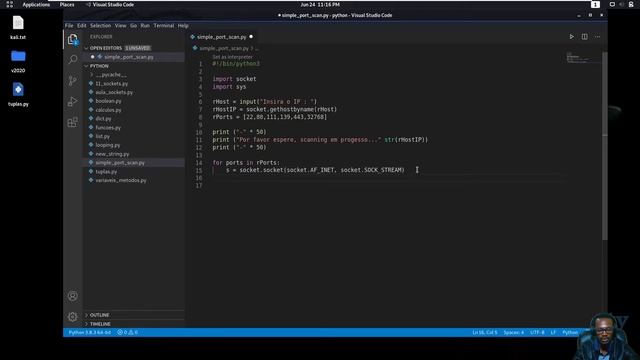This screenshot has height=360, width=640.
Task: Open looping.py in the explorer
Action: [108, 145]
